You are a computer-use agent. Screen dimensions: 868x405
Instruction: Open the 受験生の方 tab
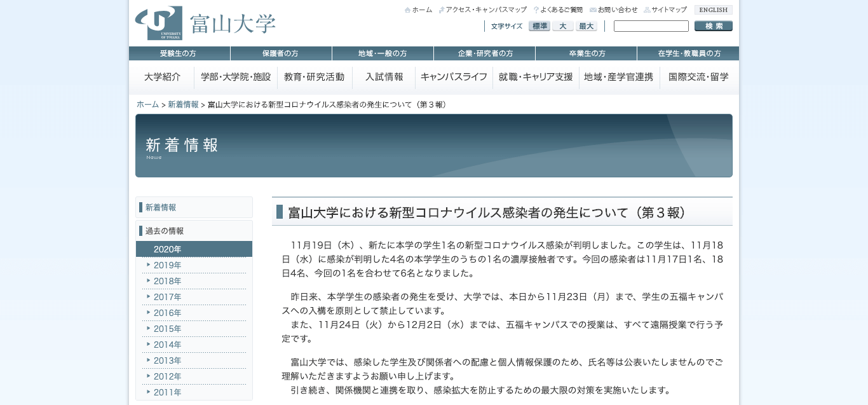pyautogui.click(x=179, y=53)
